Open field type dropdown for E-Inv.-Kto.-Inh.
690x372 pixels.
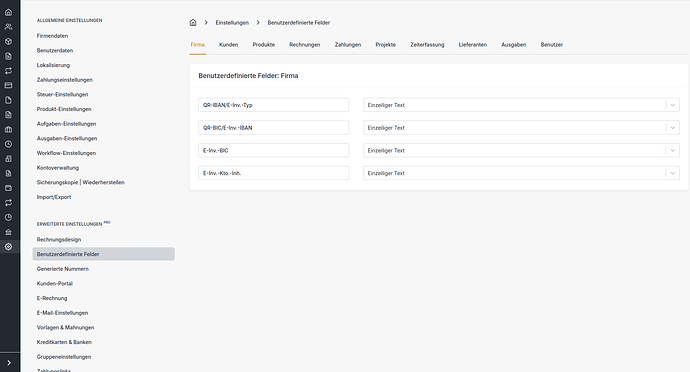pyautogui.click(x=521, y=173)
